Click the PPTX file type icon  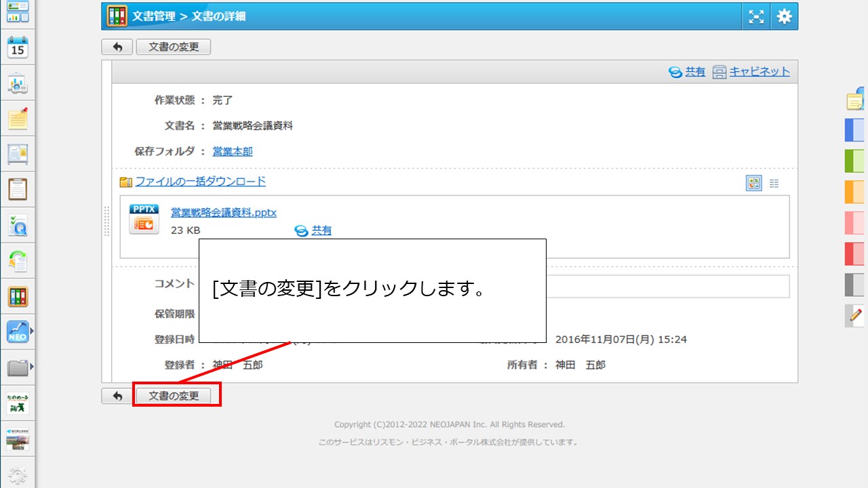point(144,220)
